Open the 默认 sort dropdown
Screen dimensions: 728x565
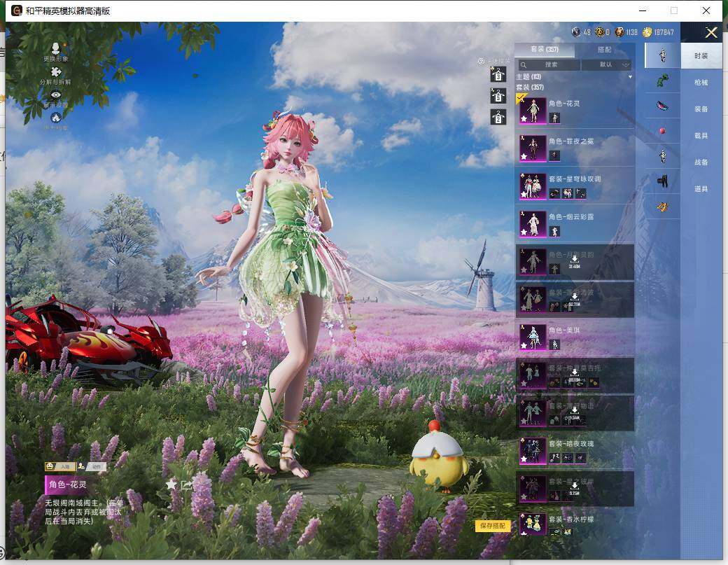(x=606, y=64)
